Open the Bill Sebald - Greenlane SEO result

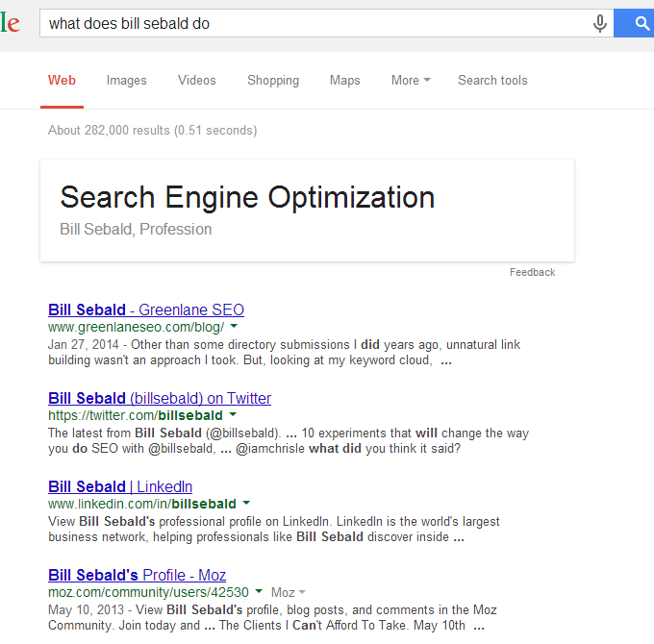pyautogui.click(x=146, y=310)
